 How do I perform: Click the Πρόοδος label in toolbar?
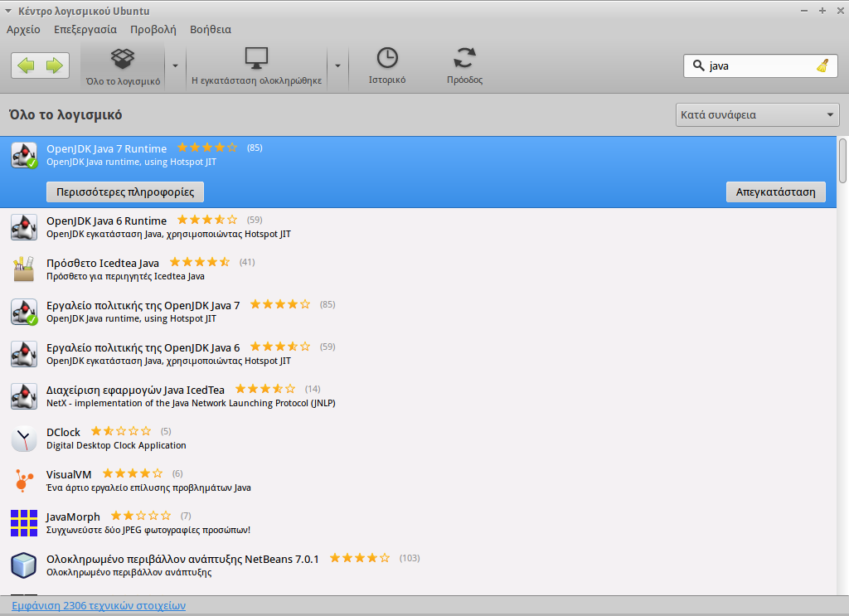(464, 80)
